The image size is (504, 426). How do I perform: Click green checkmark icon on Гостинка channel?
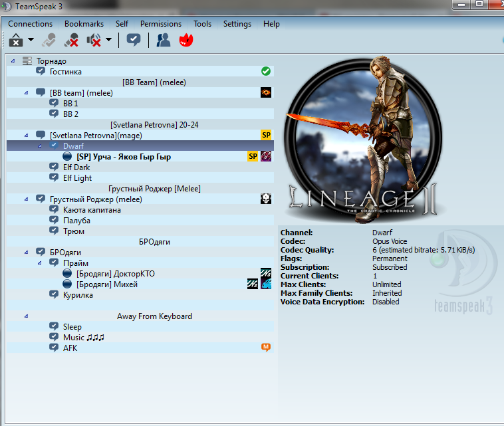click(266, 72)
